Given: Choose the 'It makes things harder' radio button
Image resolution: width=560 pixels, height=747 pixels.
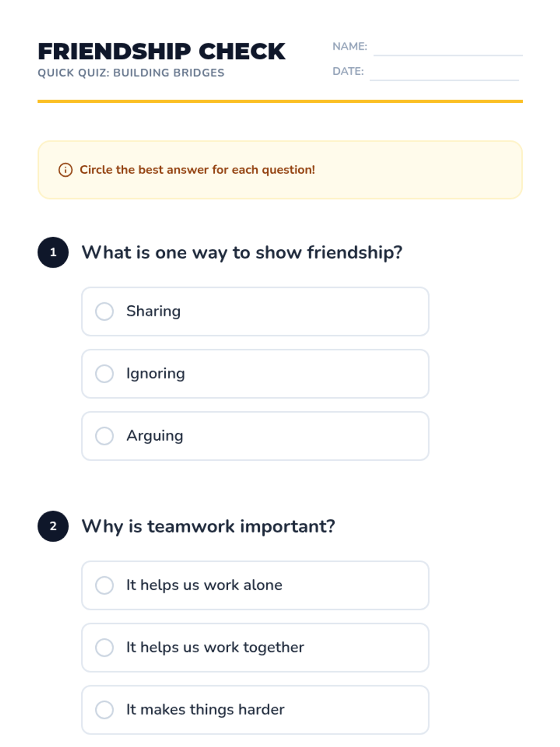Looking at the screenshot, I should point(105,710).
